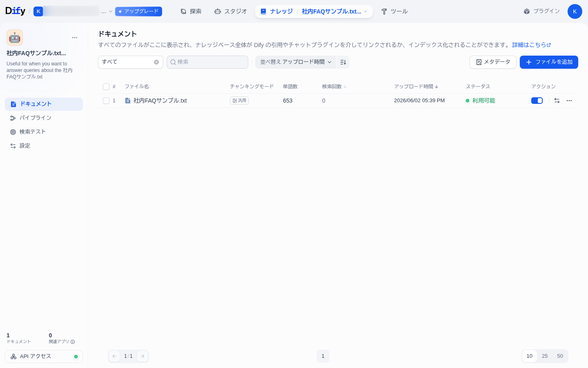Click the 653 word count cell
This screenshot has height=368, width=588.
288,101
